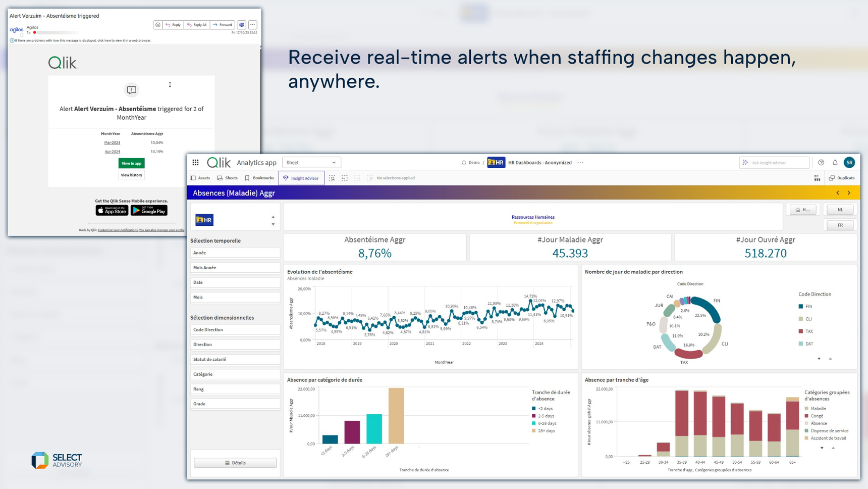The height and width of the screenshot is (489, 868).
Task: Click the Demo space breadcrumb
Action: [x=471, y=163]
